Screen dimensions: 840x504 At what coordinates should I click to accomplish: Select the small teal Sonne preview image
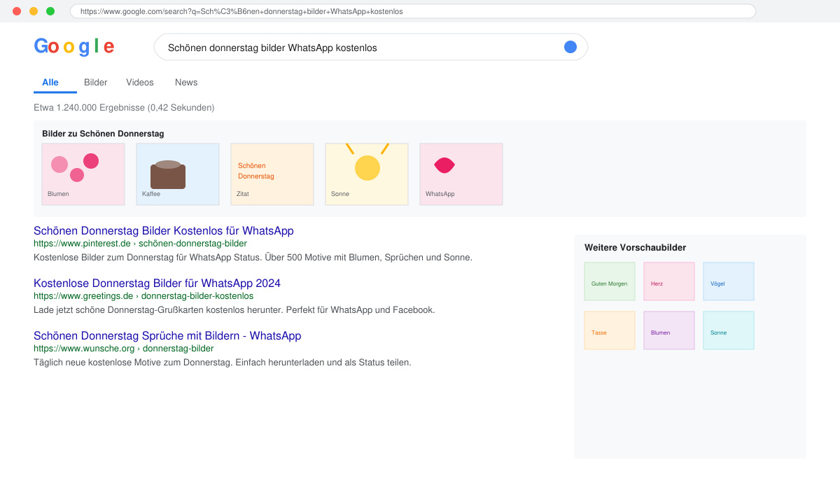pyautogui.click(x=729, y=330)
